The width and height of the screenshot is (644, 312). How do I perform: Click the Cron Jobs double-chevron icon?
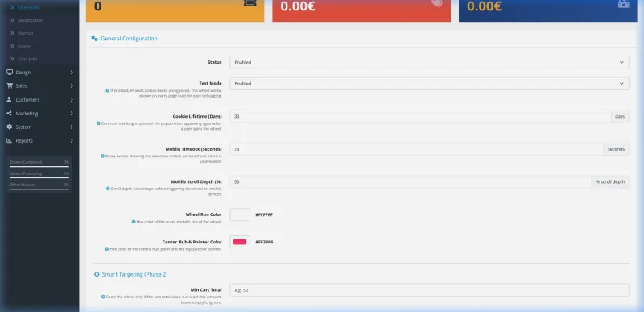pos(12,59)
